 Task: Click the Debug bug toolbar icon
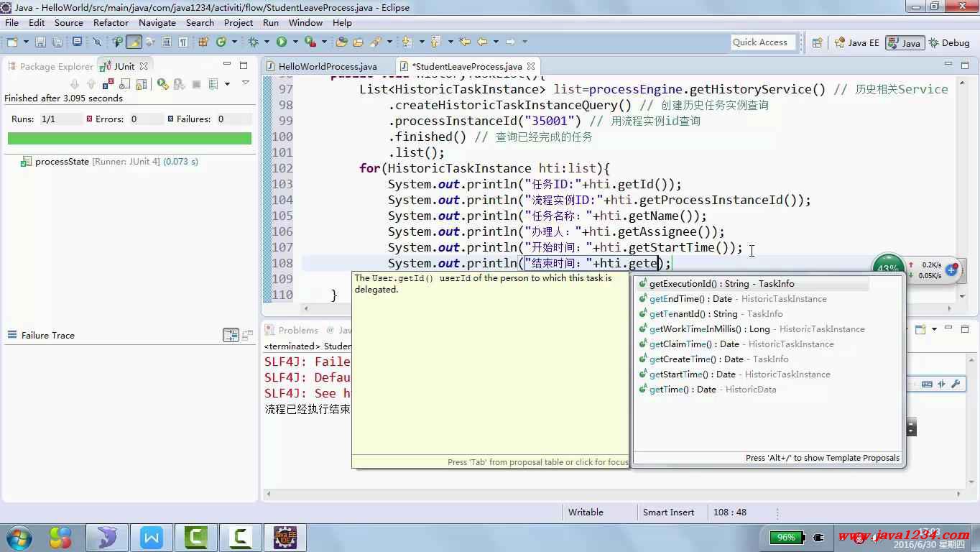[253, 42]
